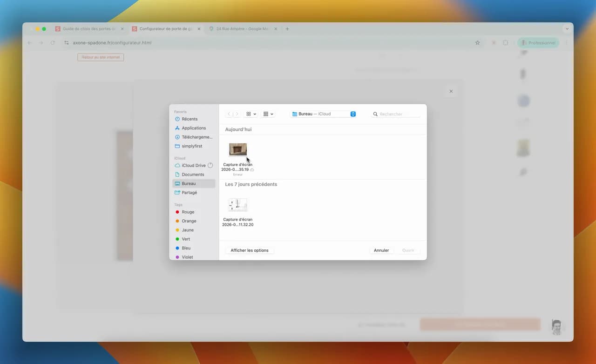Image resolution: width=596 pixels, height=364 pixels.
Task: Open the browser tab search dropdown
Action: (x=567, y=29)
